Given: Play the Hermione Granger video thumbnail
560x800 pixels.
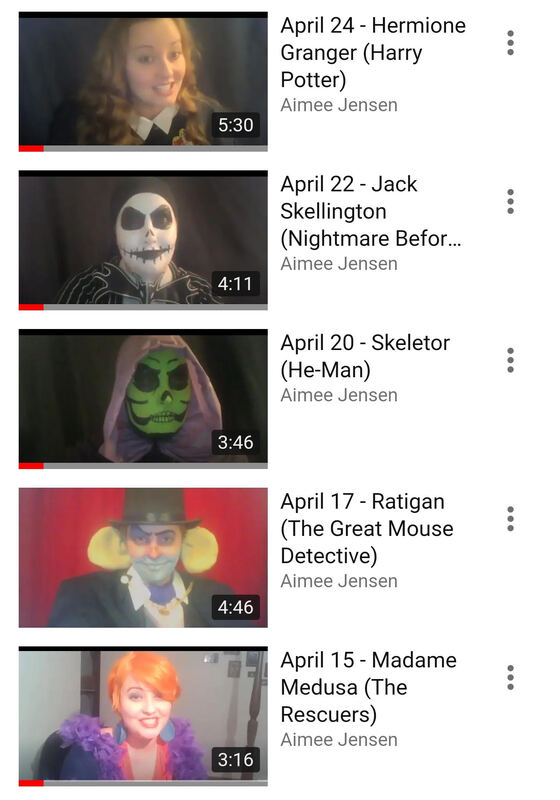Looking at the screenshot, I should click(x=143, y=82).
